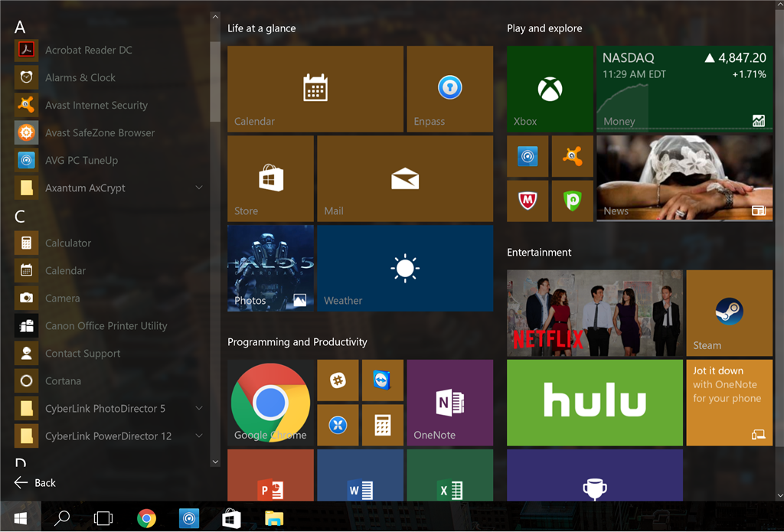Image resolution: width=784 pixels, height=532 pixels.
Task: Open the small TeamViewer tile
Action: click(x=383, y=380)
